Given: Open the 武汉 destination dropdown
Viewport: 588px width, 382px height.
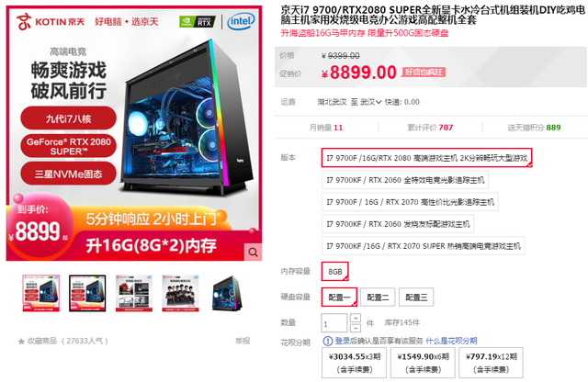Looking at the screenshot, I should pyautogui.click(x=371, y=102).
